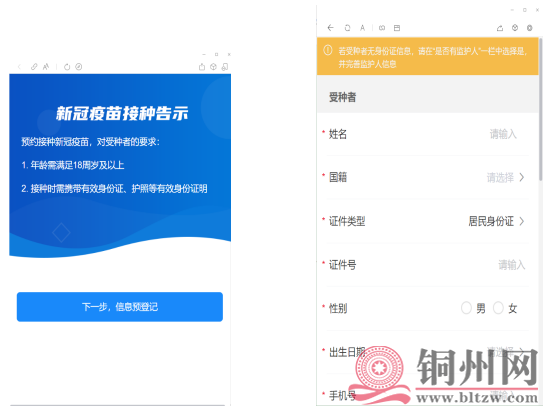Refresh the left vaccine notice window
Viewport: 551px width, 411px height.
(67, 67)
